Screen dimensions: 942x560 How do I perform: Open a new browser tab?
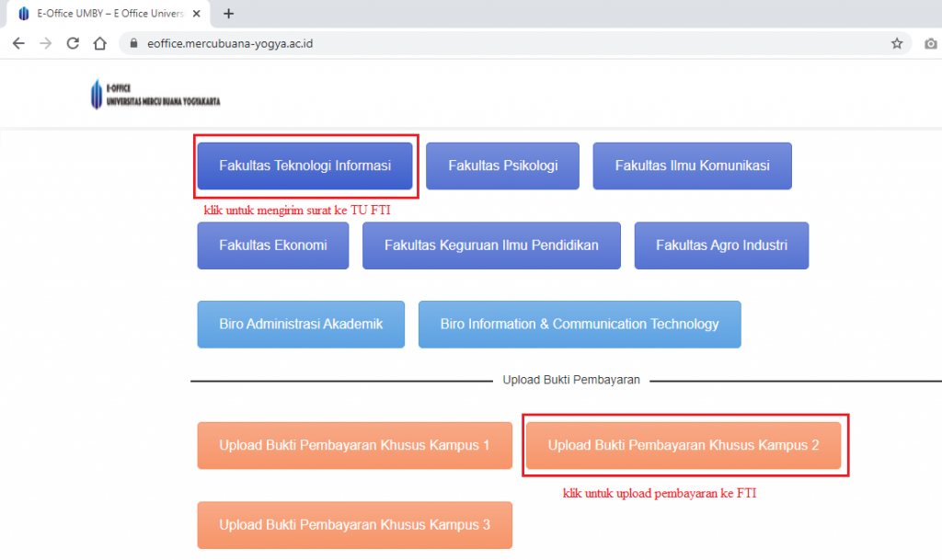(x=228, y=13)
